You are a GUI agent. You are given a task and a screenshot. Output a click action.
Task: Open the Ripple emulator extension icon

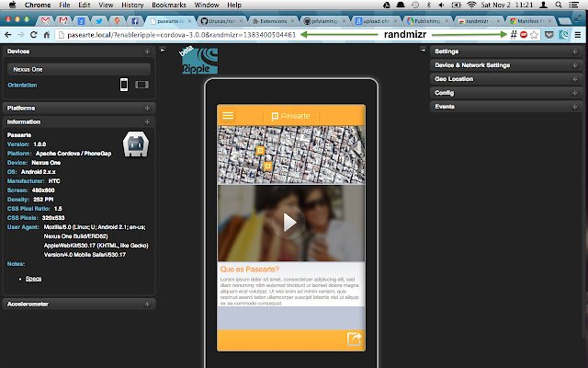(x=563, y=35)
